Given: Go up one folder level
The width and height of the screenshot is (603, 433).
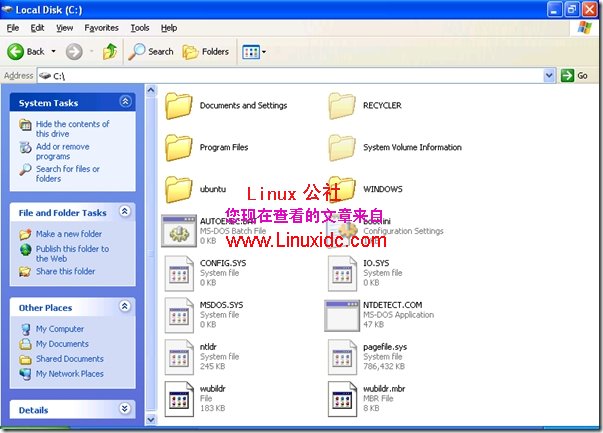Looking at the screenshot, I should pyautogui.click(x=110, y=52).
